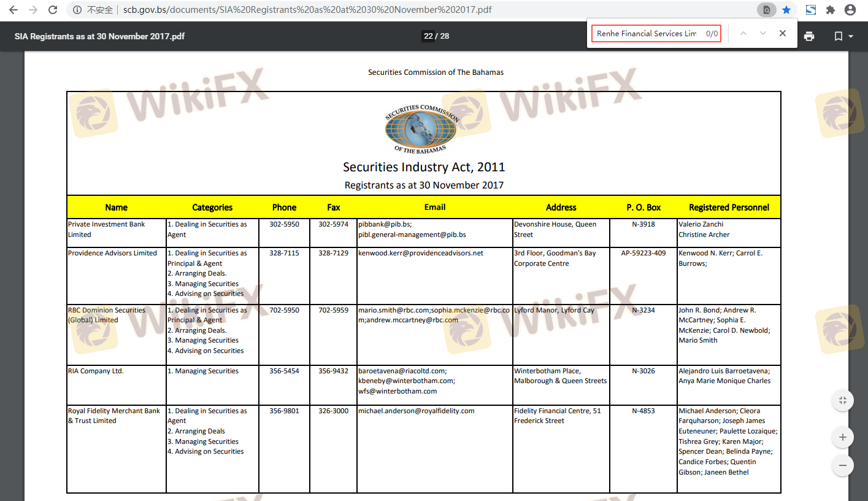Click the browser back arrow
868x501 pixels.
13,10
